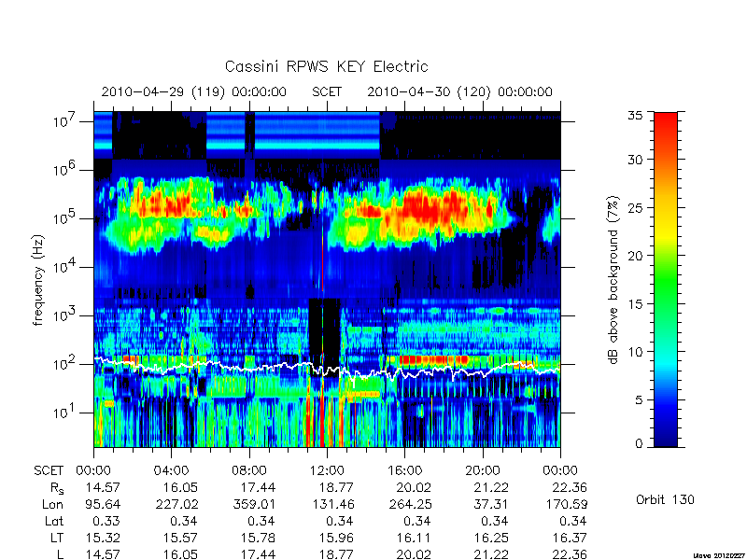Screen dimensions: 747x560
Task: Click the Orbit 130 label
Action: point(665,499)
